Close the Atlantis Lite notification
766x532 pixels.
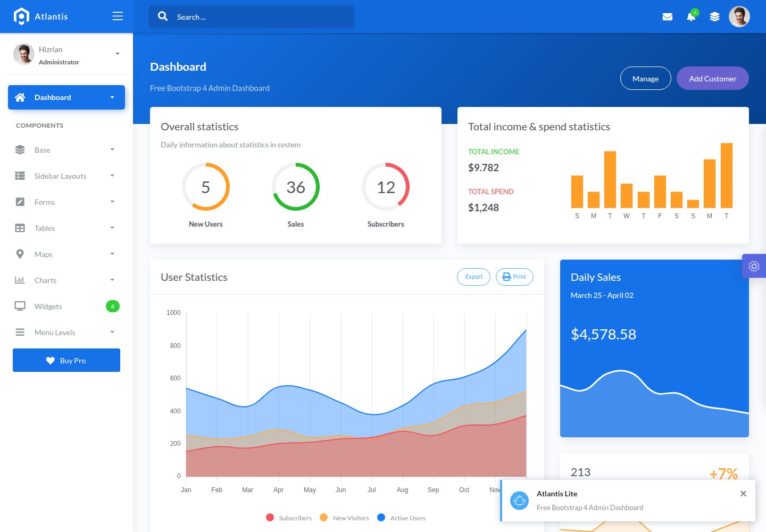tap(743, 494)
